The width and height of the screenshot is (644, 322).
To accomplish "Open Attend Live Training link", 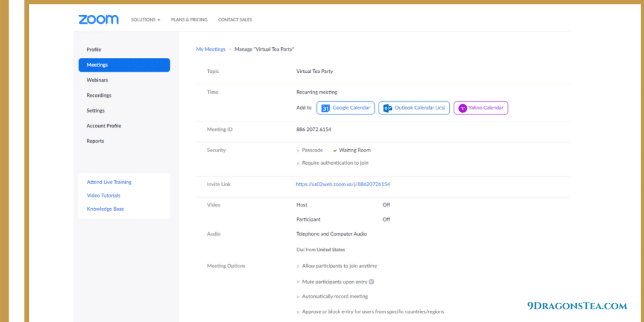I will [x=109, y=182].
